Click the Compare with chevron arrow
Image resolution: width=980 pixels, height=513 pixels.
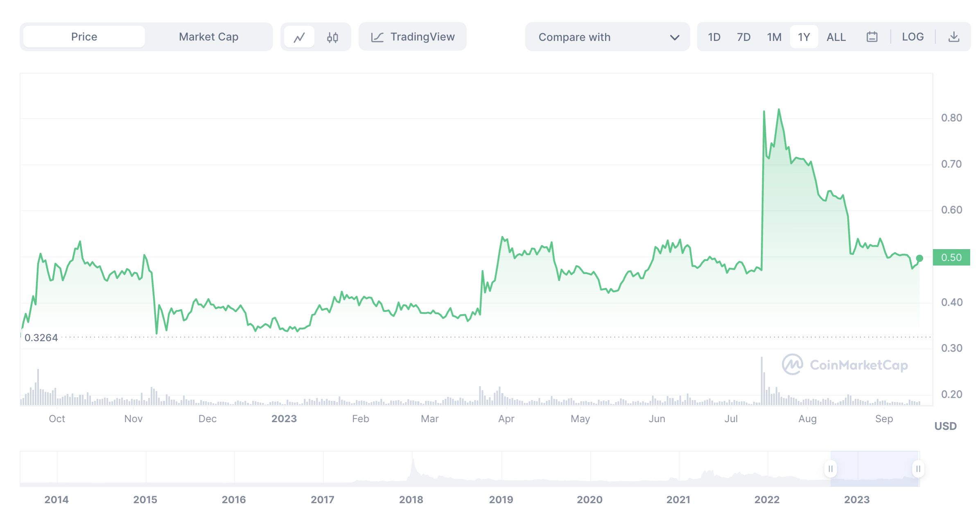pyautogui.click(x=675, y=38)
